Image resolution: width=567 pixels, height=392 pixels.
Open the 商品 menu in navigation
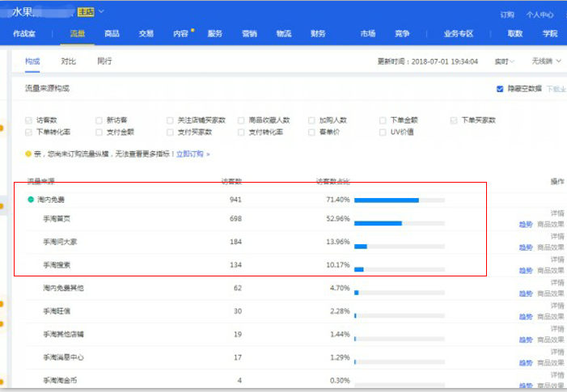click(x=112, y=34)
